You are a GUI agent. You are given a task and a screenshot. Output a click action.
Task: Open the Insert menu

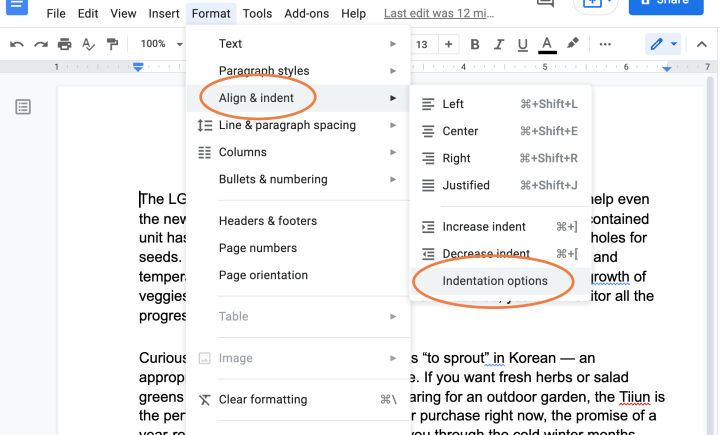coord(164,14)
